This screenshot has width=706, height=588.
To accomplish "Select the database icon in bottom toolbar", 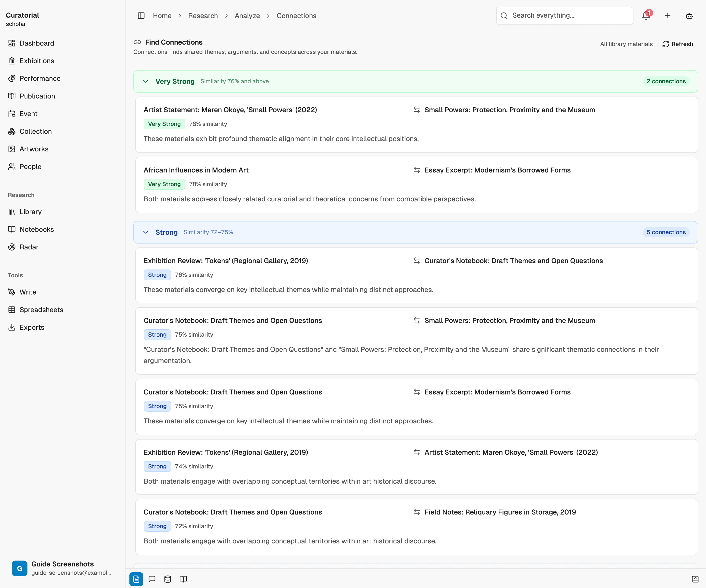I will [x=167, y=579].
